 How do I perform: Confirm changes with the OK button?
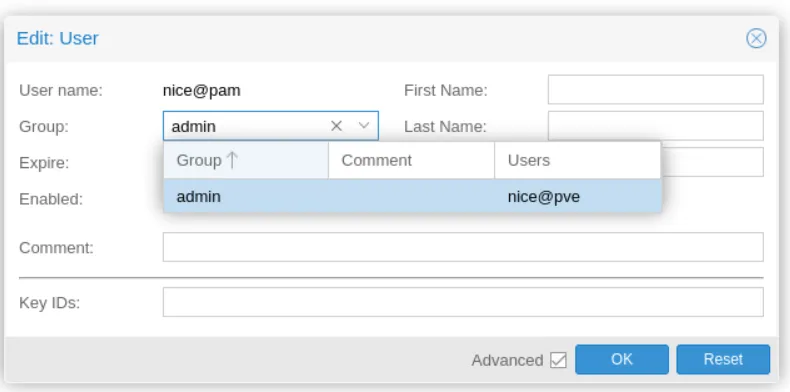pos(622,359)
